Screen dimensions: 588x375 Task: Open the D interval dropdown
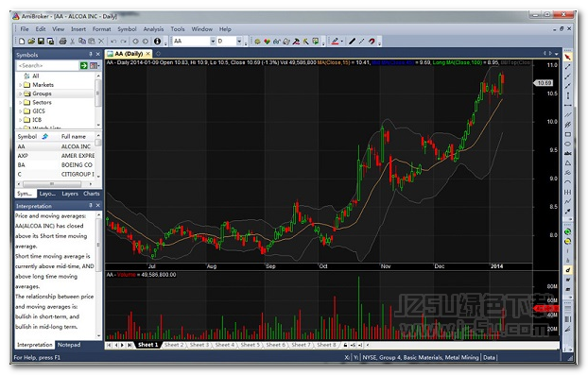tap(239, 42)
